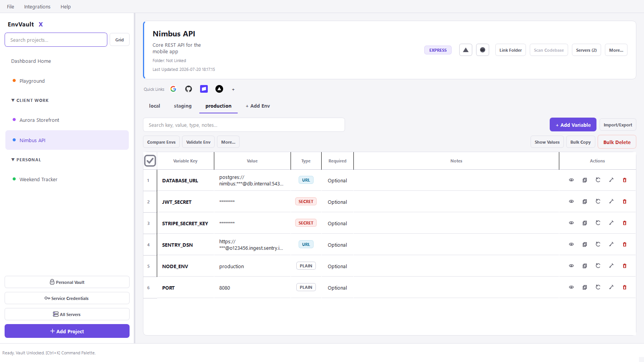Open the Help menu
This screenshot has height=362, width=644.
[66, 7]
